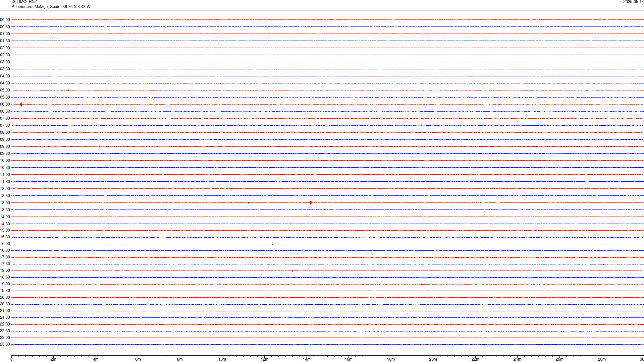Click the 10m tick label on time axis
Image resolution: width=644 pixels, height=362 pixels.
coord(222,359)
